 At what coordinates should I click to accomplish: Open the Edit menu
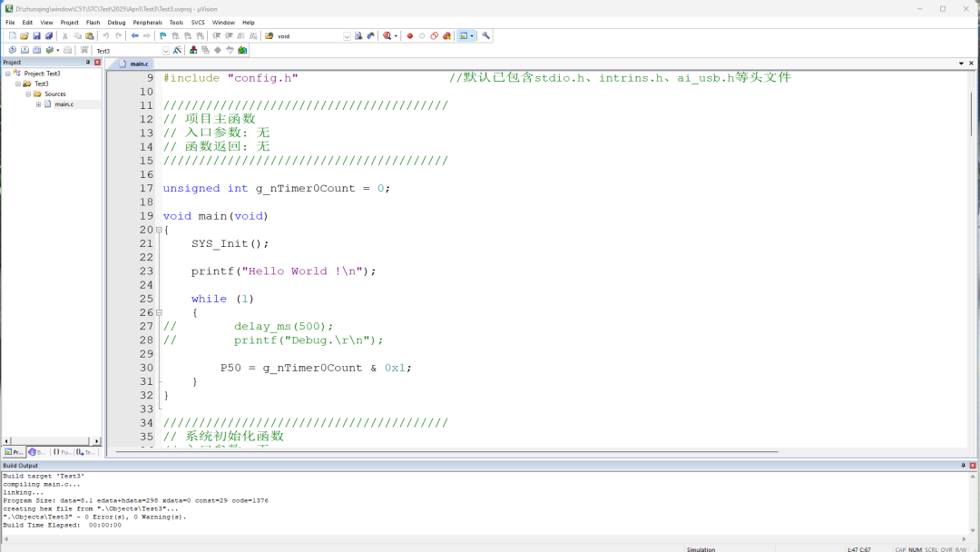[27, 23]
